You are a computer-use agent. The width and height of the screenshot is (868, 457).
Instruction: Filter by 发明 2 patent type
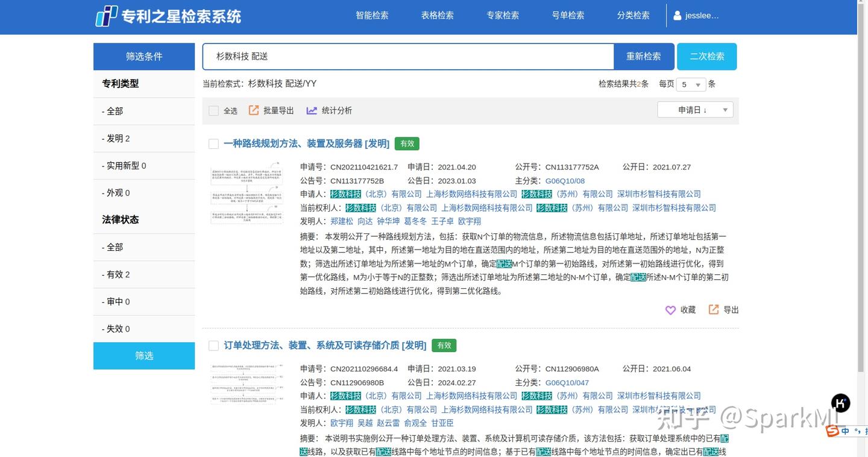pyautogui.click(x=144, y=139)
